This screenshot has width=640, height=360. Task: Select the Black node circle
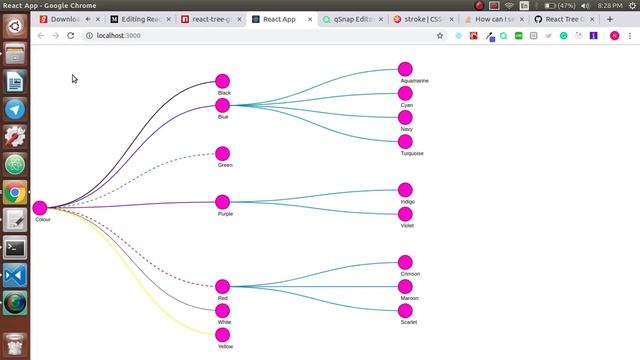222,81
